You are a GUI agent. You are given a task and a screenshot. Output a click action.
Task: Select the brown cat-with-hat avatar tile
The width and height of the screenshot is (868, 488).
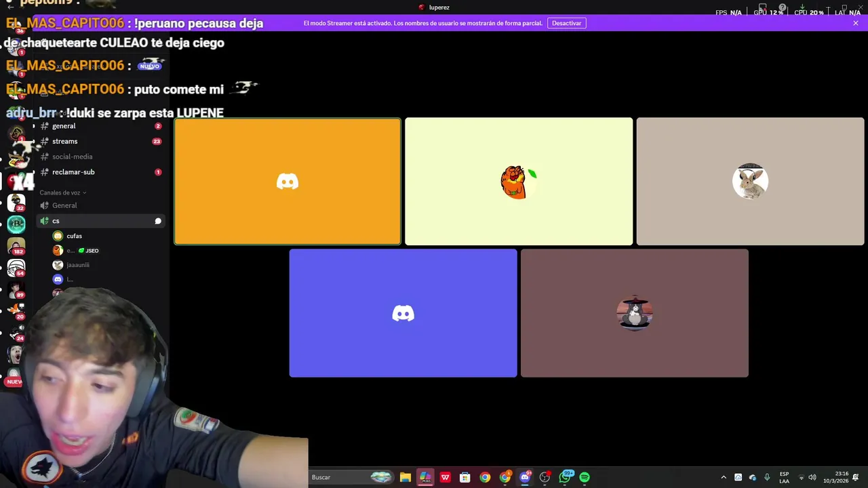(635, 313)
